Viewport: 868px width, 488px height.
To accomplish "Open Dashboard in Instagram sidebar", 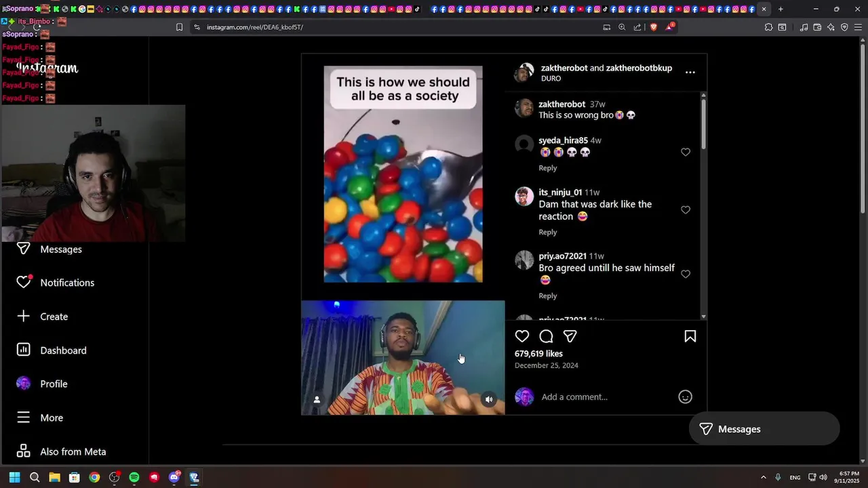I will coord(63,350).
